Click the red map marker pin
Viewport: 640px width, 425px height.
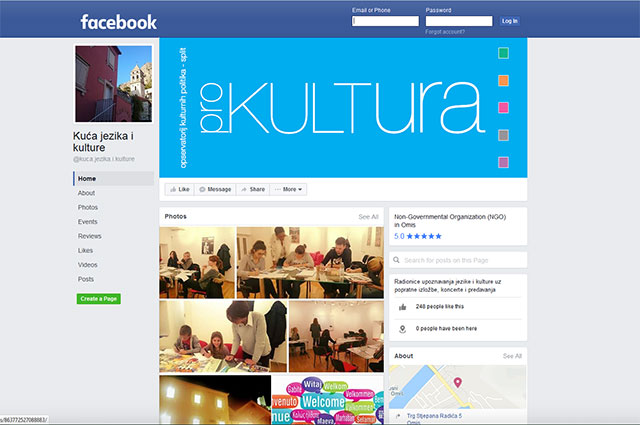(x=458, y=382)
